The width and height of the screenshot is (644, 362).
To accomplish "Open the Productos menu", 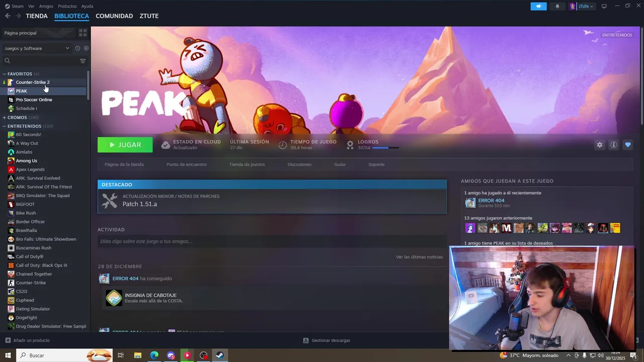I will 67,6.
